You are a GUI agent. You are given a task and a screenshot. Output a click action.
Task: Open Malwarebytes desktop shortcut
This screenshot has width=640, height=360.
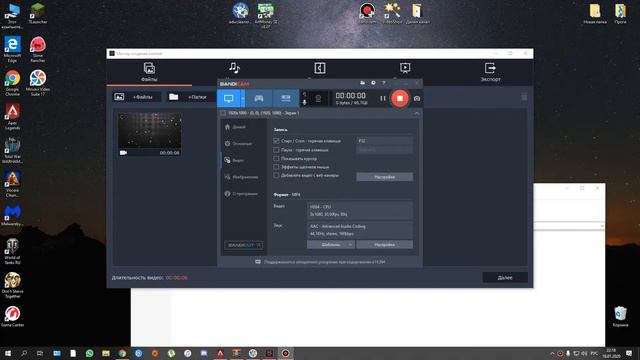[12, 216]
